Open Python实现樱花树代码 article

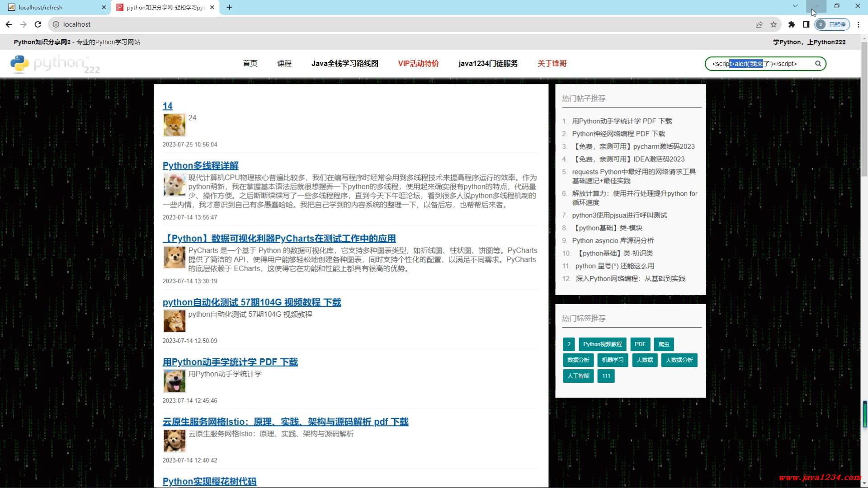pyautogui.click(x=209, y=481)
